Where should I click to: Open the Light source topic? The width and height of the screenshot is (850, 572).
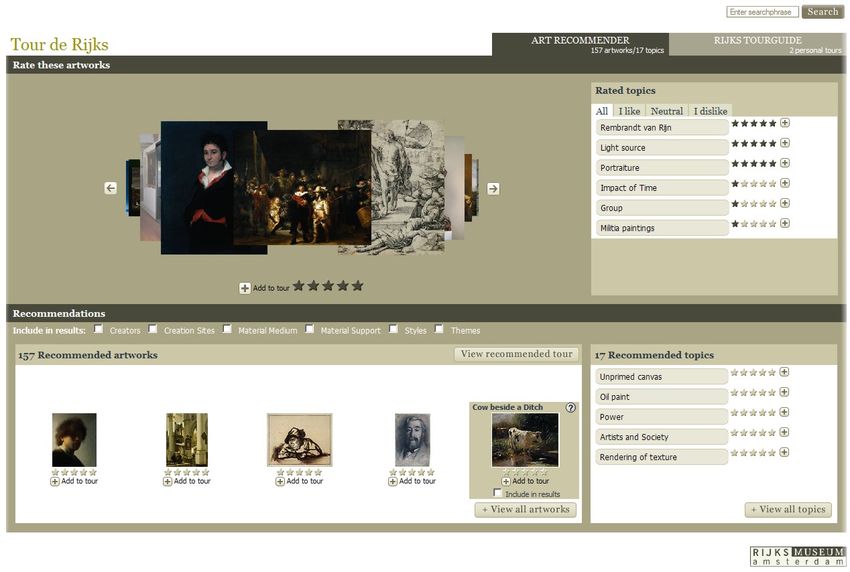(x=662, y=147)
